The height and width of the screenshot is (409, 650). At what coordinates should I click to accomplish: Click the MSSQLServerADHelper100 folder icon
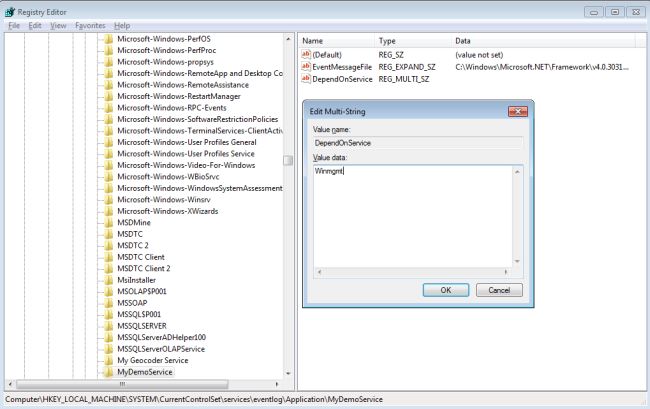click(x=109, y=337)
